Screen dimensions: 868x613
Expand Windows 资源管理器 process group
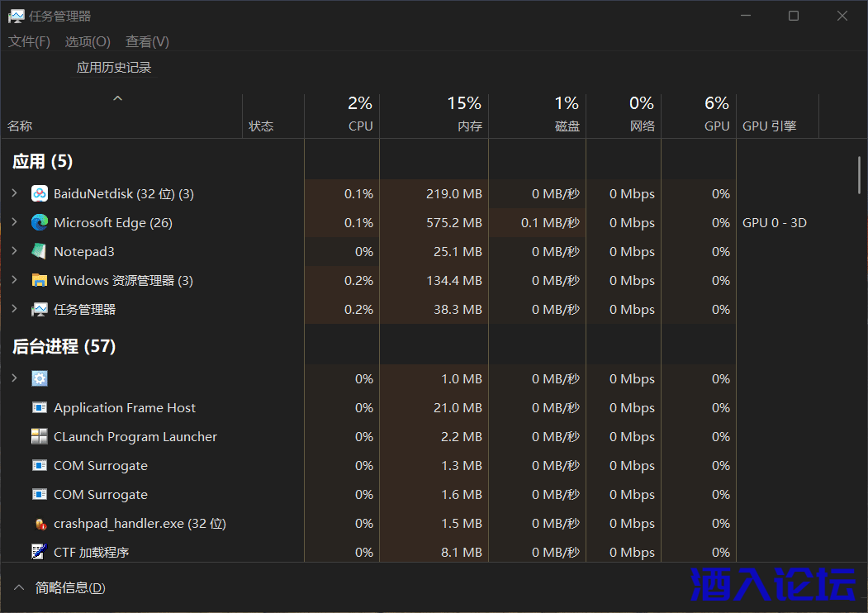tap(14, 280)
